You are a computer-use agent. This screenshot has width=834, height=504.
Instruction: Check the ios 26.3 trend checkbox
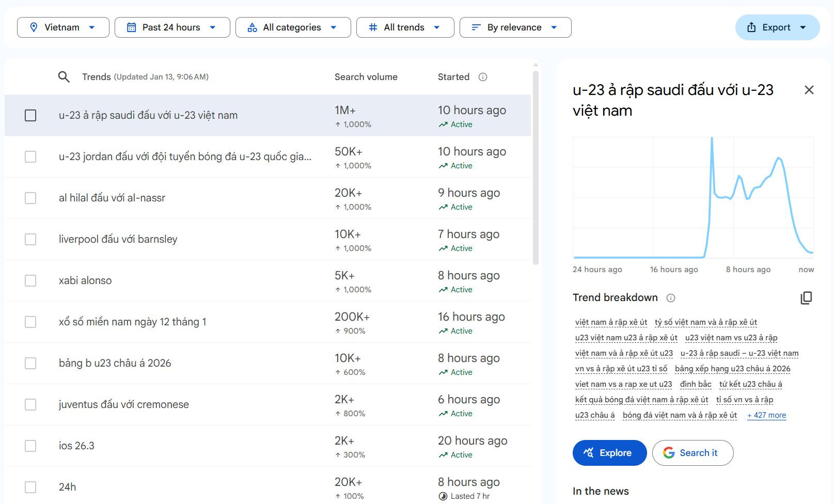click(x=30, y=446)
